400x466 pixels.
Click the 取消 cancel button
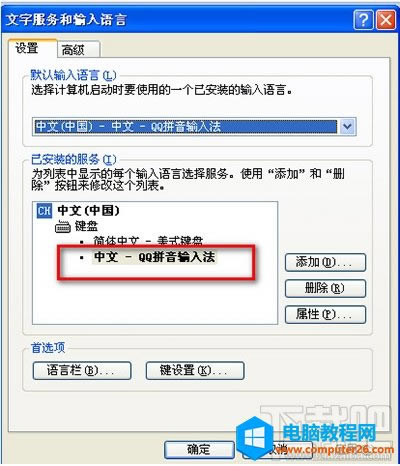click(277, 450)
